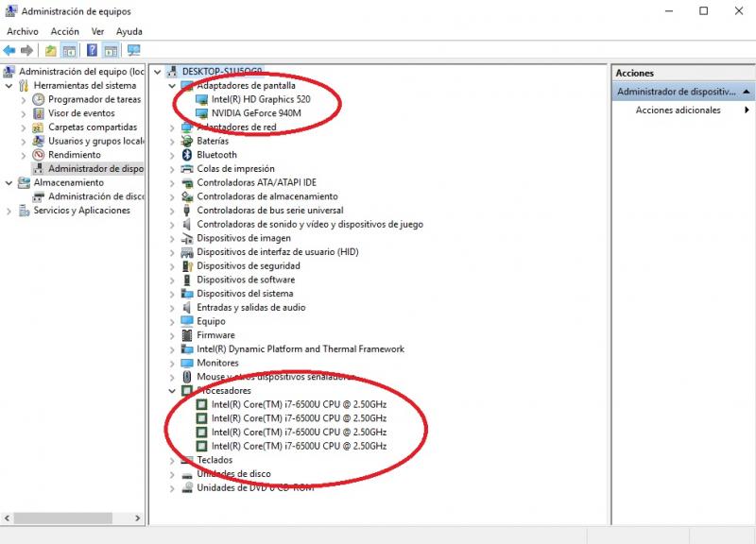Collapse the Procesadores node
Image resolution: width=756 pixels, height=544 pixels.
[x=172, y=391]
